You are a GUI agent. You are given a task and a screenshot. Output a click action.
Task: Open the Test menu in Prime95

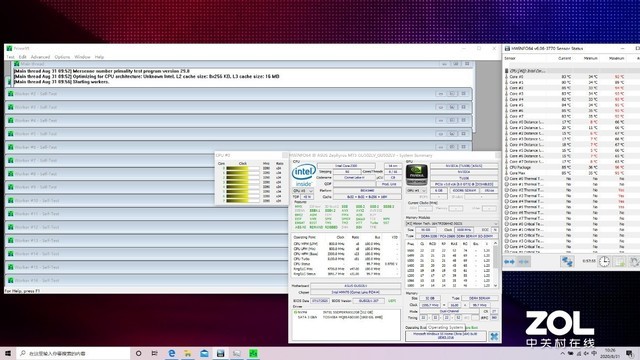pos(10,57)
